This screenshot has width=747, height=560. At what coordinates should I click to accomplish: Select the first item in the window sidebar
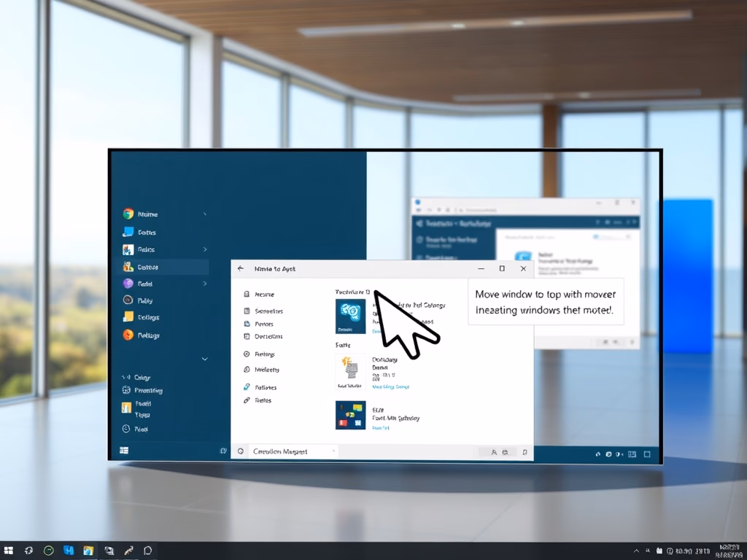(263, 295)
